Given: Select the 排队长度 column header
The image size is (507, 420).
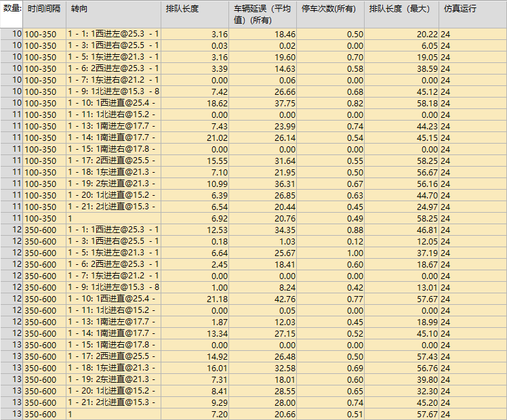Looking at the screenshot, I should tap(195, 9).
